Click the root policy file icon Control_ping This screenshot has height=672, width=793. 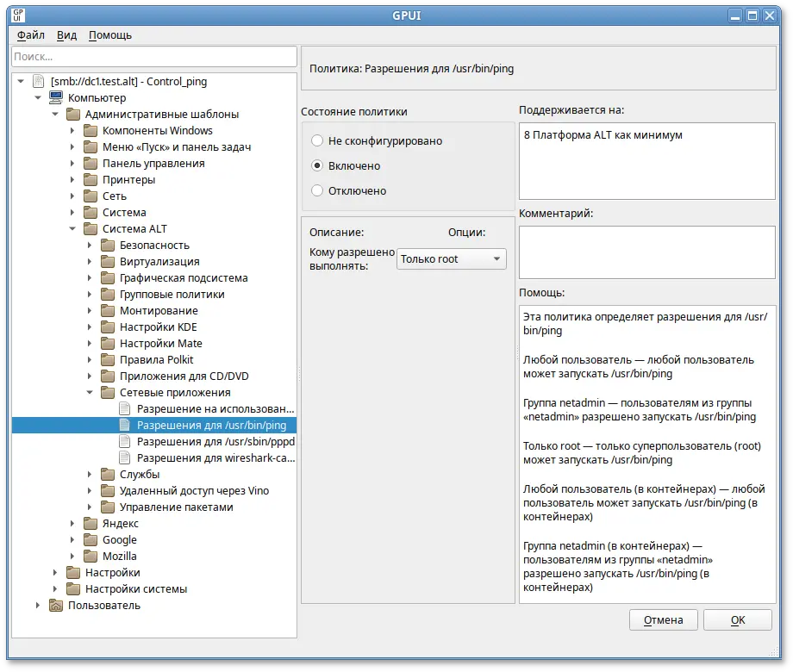[x=38, y=82]
